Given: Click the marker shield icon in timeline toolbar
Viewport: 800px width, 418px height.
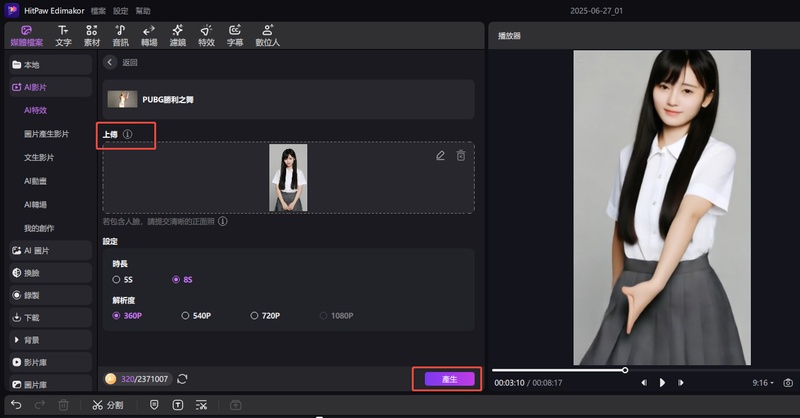Looking at the screenshot, I should [x=154, y=405].
